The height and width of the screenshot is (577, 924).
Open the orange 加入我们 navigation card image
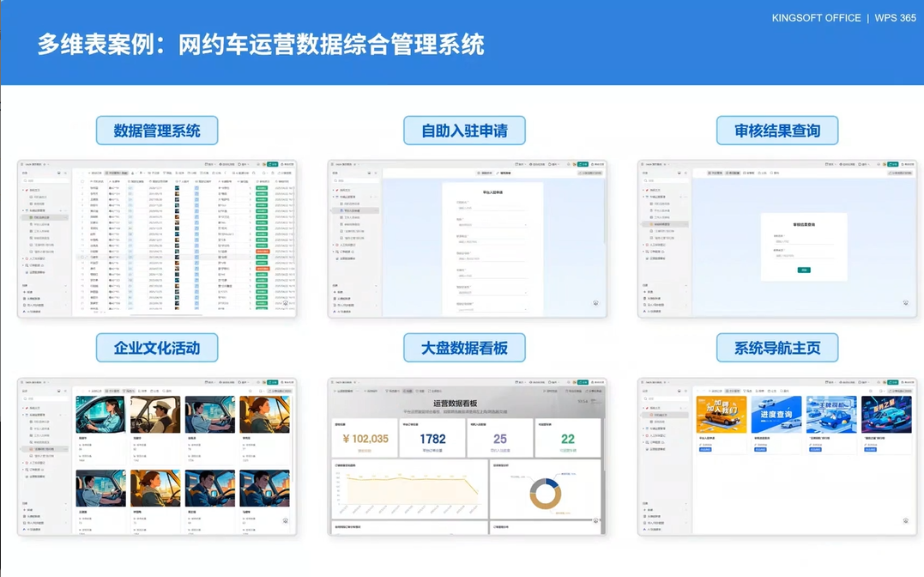721,415
